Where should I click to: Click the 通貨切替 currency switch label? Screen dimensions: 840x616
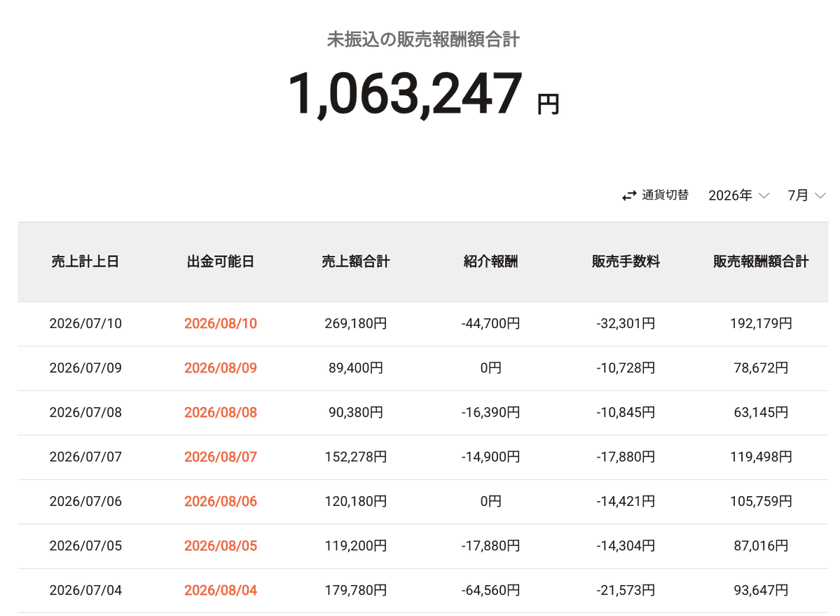[x=666, y=195]
